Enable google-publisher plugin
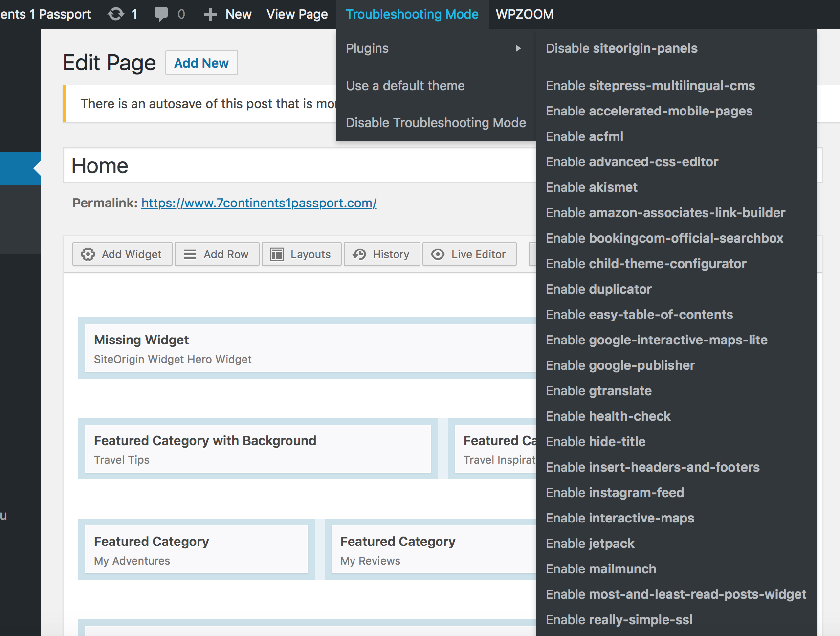This screenshot has height=636, width=840. (620, 365)
